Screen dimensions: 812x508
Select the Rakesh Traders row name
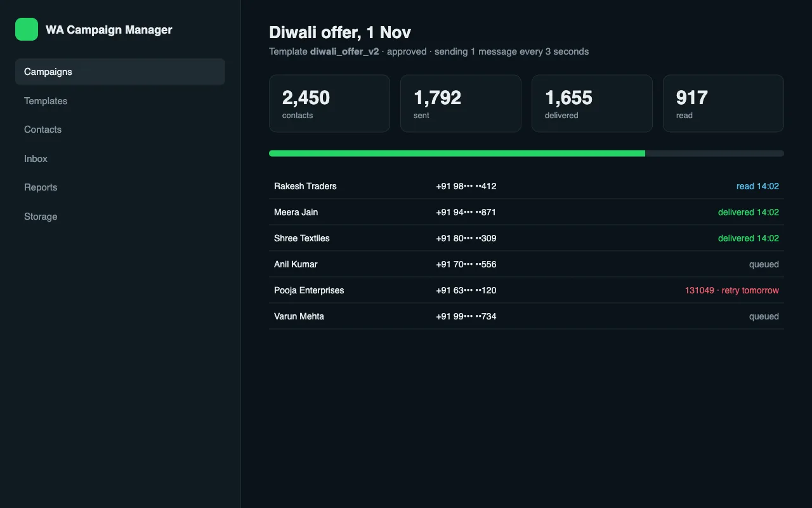click(305, 186)
